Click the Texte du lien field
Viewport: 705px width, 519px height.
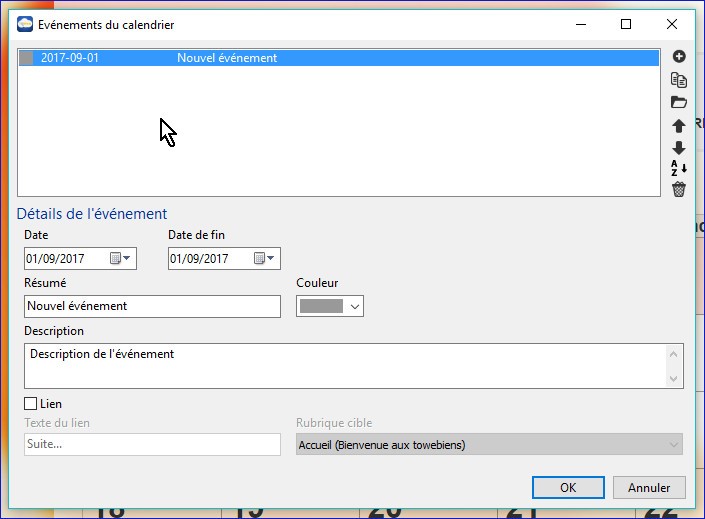[152, 444]
